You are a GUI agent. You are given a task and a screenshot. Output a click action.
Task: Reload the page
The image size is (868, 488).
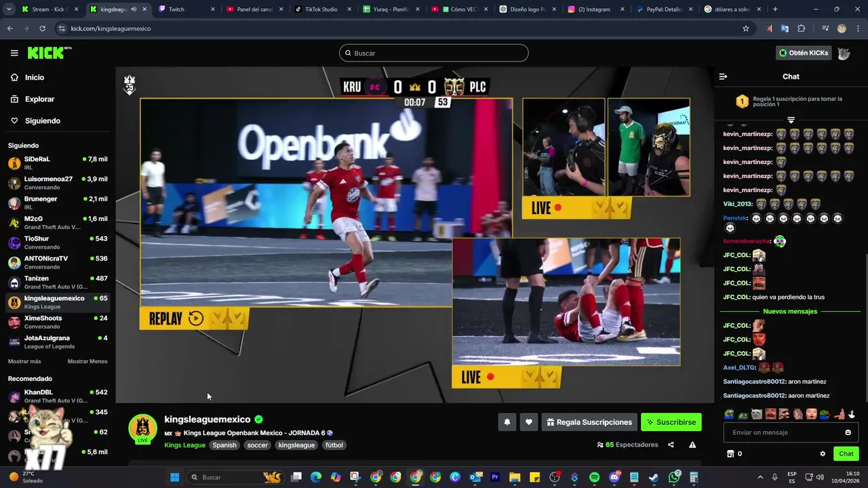coord(42,28)
